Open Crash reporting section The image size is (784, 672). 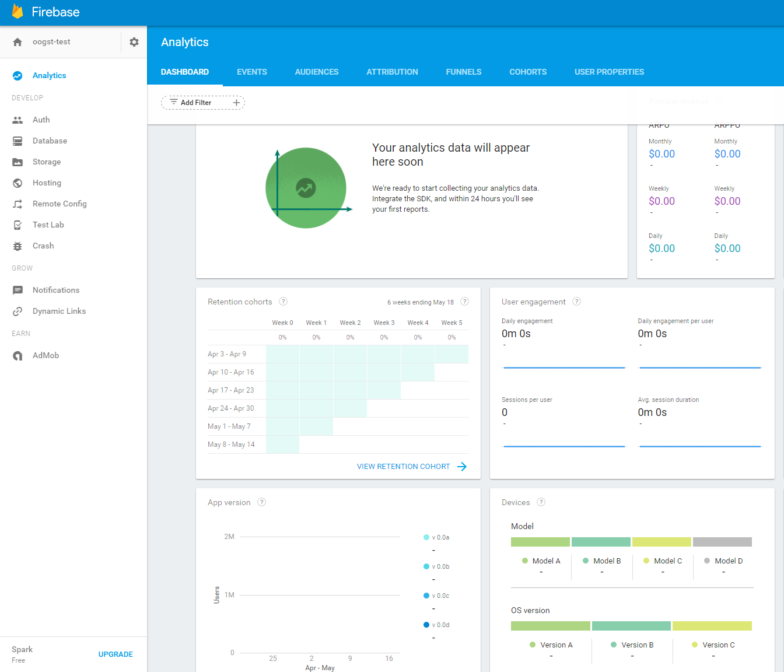coord(43,246)
